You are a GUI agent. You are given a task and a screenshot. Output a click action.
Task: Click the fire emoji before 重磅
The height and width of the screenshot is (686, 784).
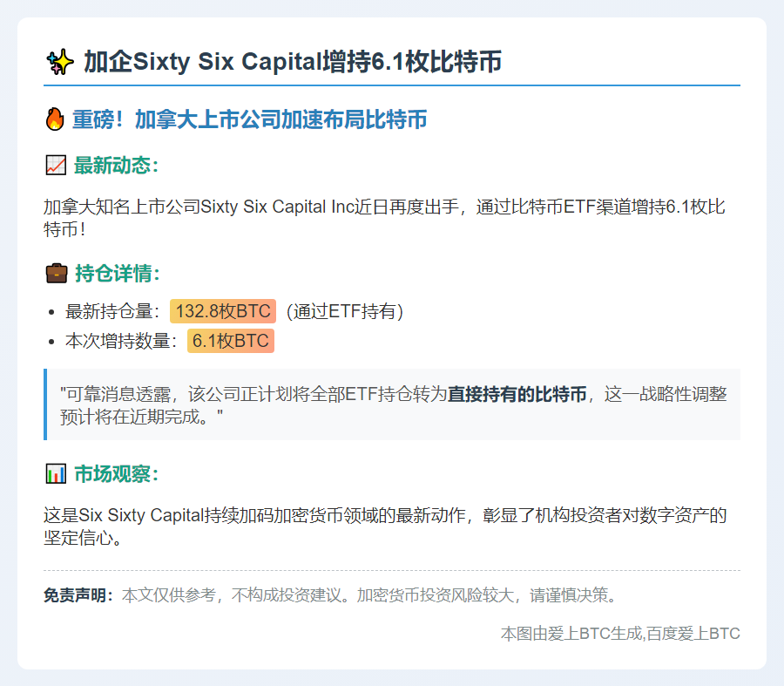55,119
